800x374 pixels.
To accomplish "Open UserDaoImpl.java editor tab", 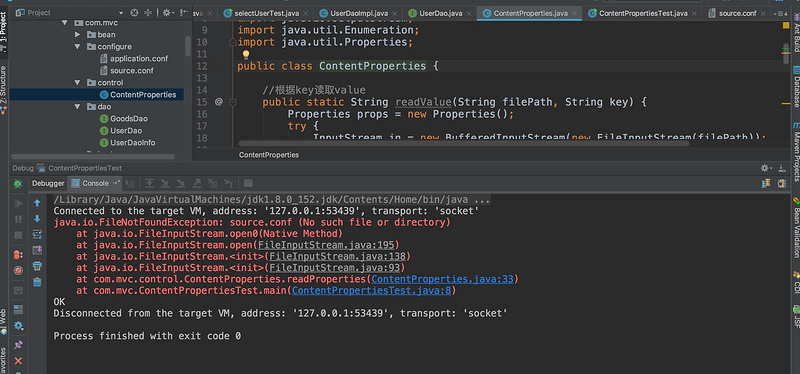I will tap(357, 13).
